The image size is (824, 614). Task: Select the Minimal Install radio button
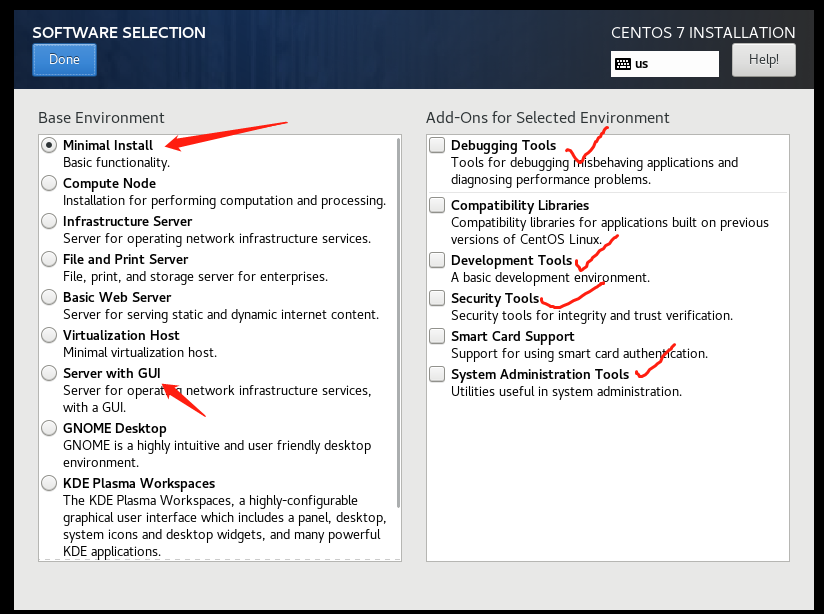(49, 145)
